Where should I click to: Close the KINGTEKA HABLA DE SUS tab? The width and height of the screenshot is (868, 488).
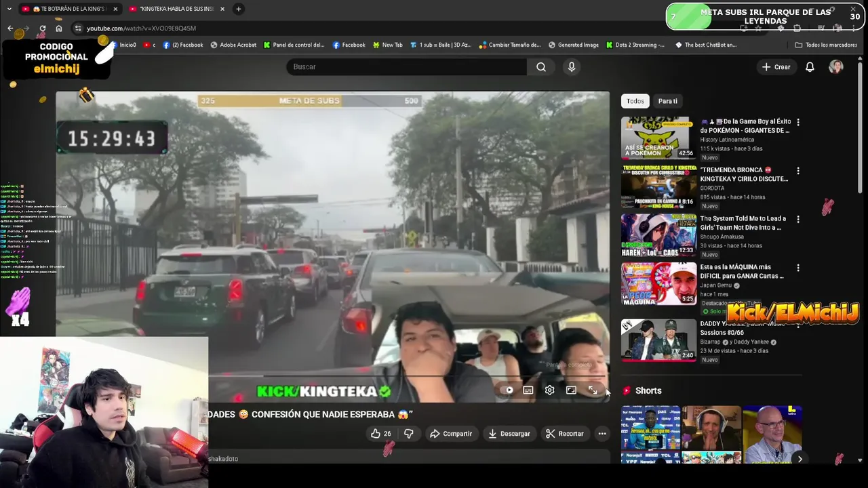[x=222, y=9]
